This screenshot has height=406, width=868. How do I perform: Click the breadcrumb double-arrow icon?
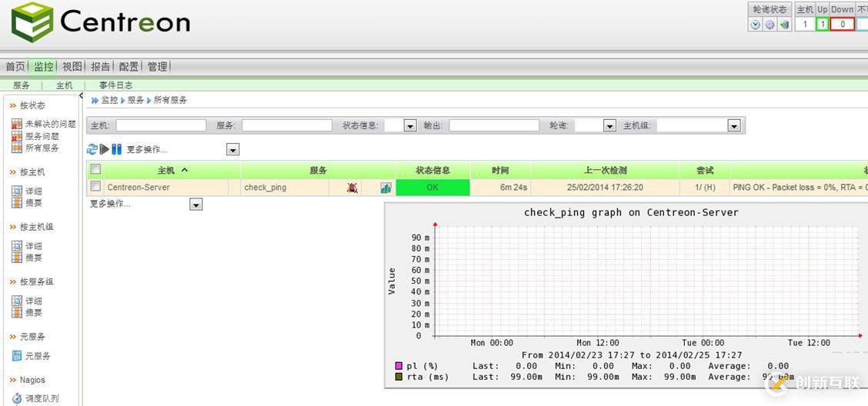tap(95, 101)
